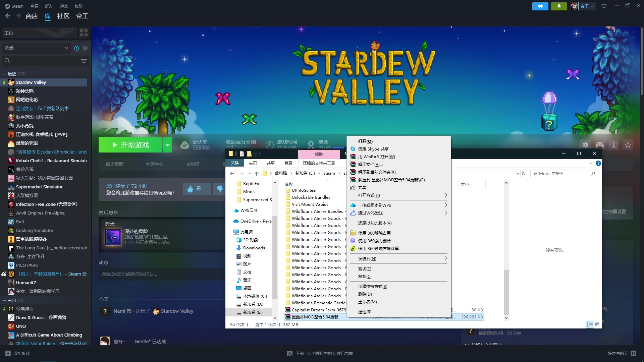This screenshot has height=362, width=644.
Task: Open Stardew Valley game settings gear
Action: click(585, 145)
